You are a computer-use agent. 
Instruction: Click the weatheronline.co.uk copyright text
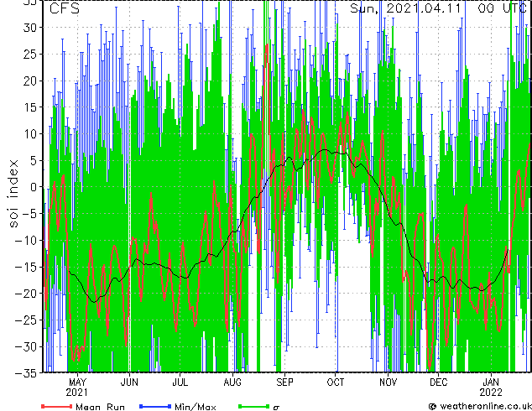click(480, 406)
